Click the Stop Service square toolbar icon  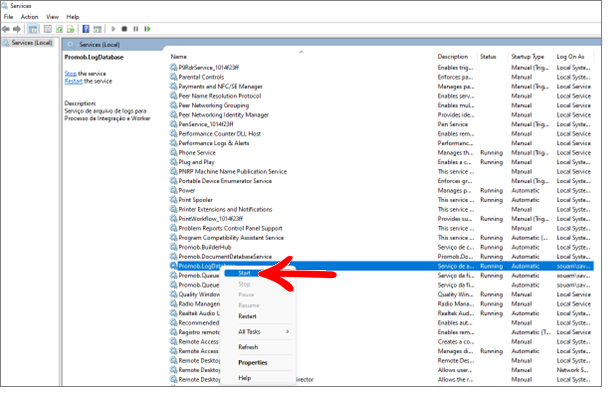click(x=124, y=29)
